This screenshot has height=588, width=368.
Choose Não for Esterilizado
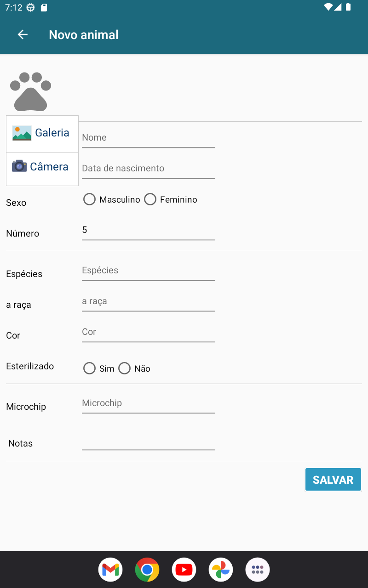click(x=125, y=368)
